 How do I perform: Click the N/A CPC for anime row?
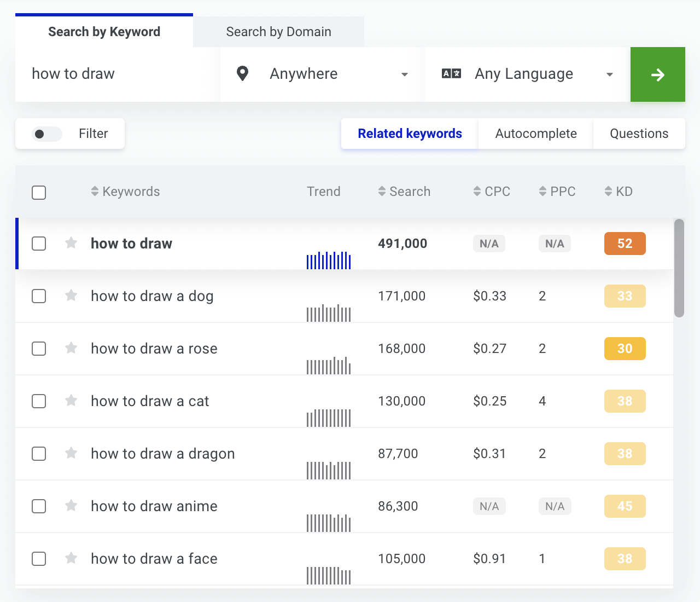[489, 506]
